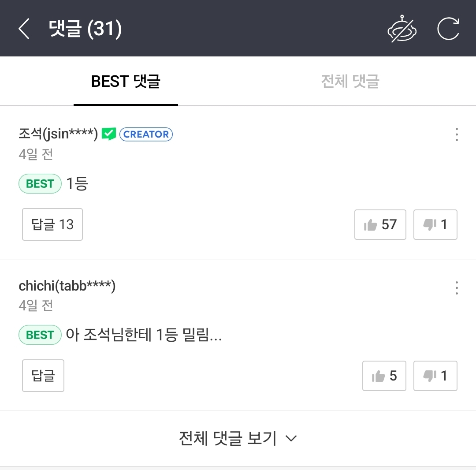Image resolution: width=476 pixels, height=470 pixels.
Task: Like 조석's comment with 57 likes
Action: [x=380, y=225]
